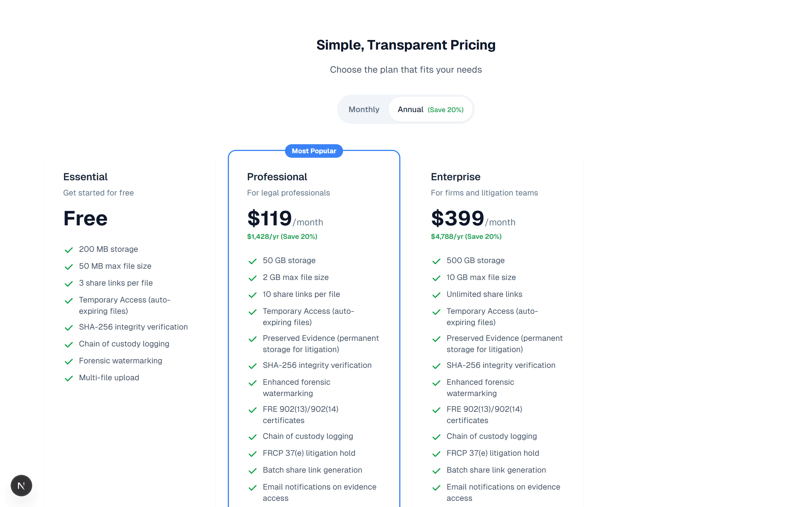The width and height of the screenshot is (812, 507).
Task: Click the Most Popular badge
Action: (x=314, y=151)
